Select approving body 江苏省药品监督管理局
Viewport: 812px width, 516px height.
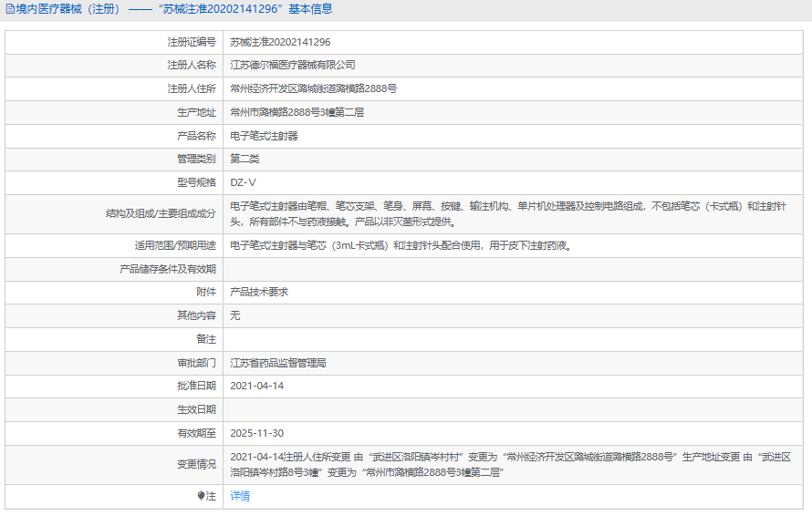(x=278, y=364)
